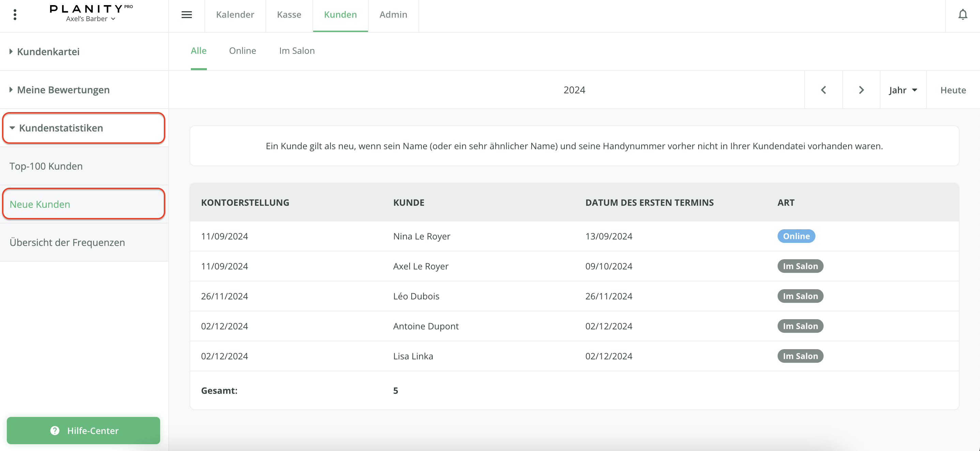Select the Nina Le Royer row
The width and height of the screenshot is (980, 451).
pyautogui.click(x=422, y=236)
